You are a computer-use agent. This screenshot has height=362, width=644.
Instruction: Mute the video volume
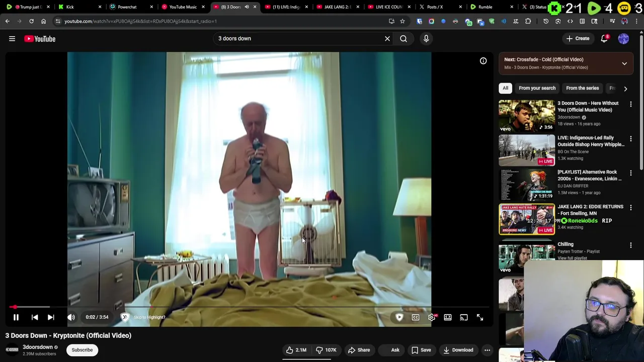(x=71, y=317)
